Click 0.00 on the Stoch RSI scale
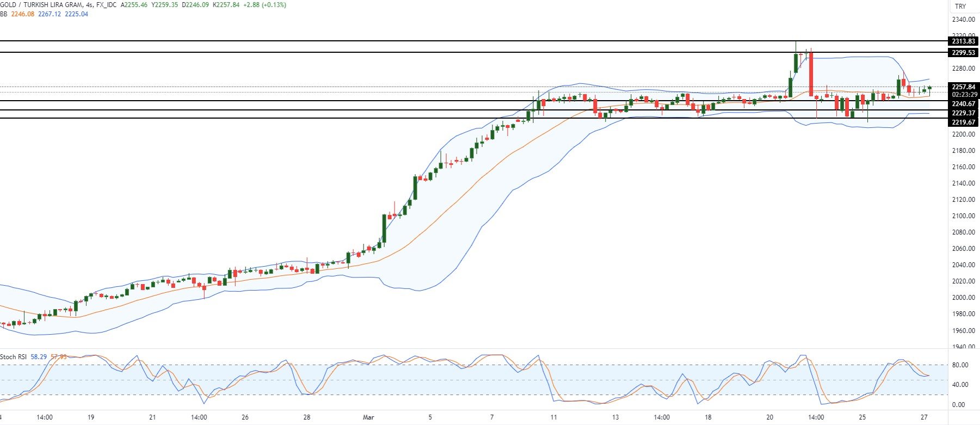This screenshot has width=980, height=425. click(959, 405)
